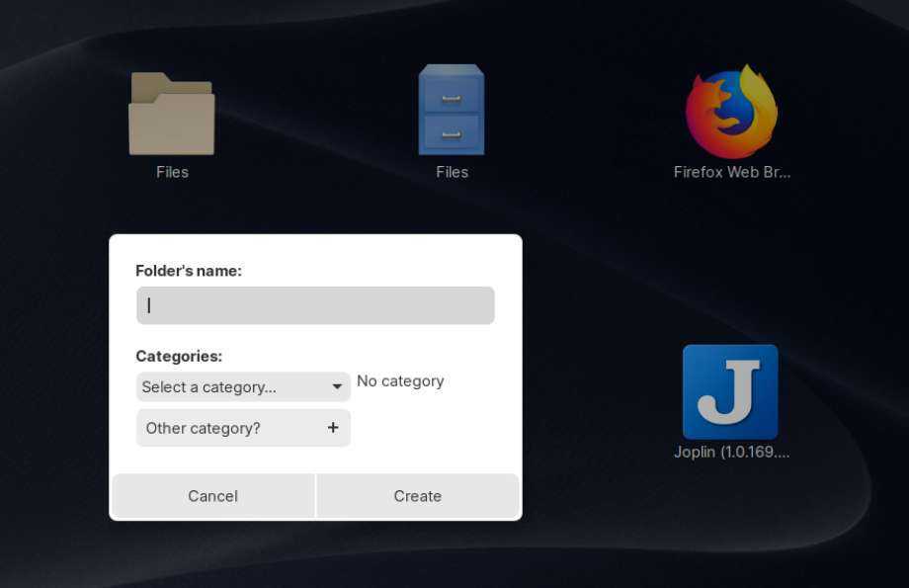This screenshot has height=588, width=909.
Task: Open the tan folder Files icon
Action: (x=172, y=114)
